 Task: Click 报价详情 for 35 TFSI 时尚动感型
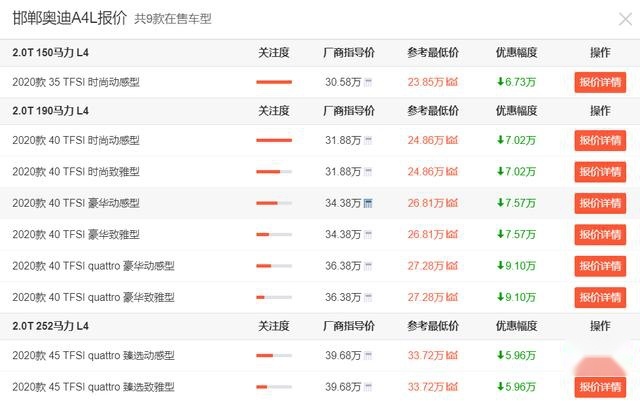point(600,82)
